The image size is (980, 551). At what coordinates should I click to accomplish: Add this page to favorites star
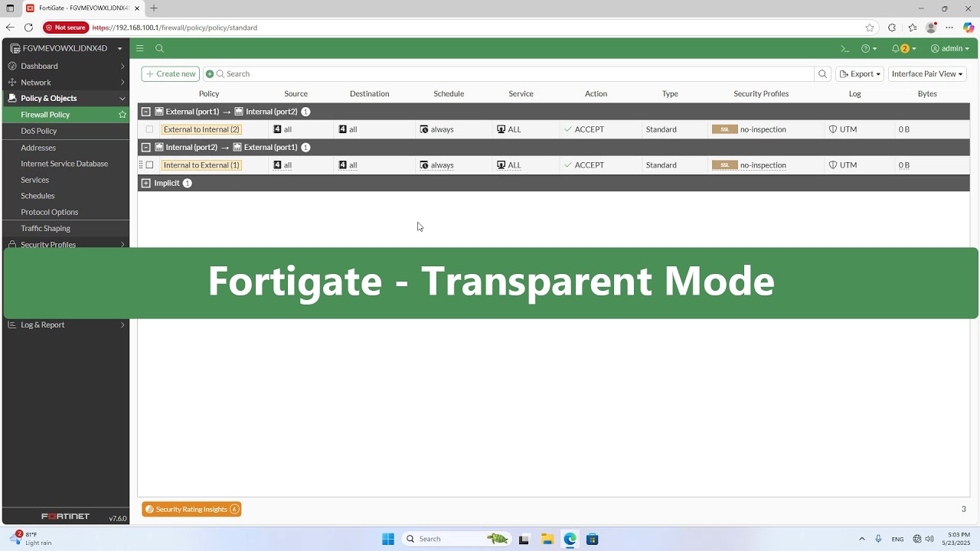[x=870, y=28]
